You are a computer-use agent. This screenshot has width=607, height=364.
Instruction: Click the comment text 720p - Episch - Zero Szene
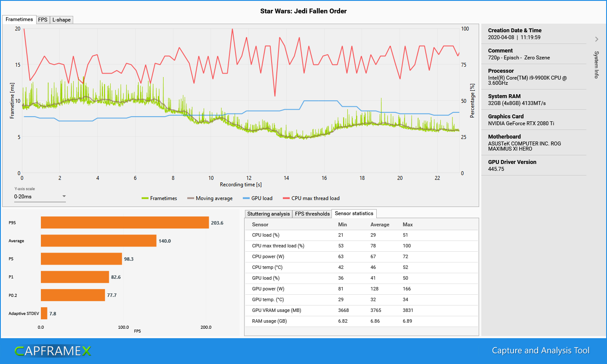pyautogui.click(x=519, y=58)
